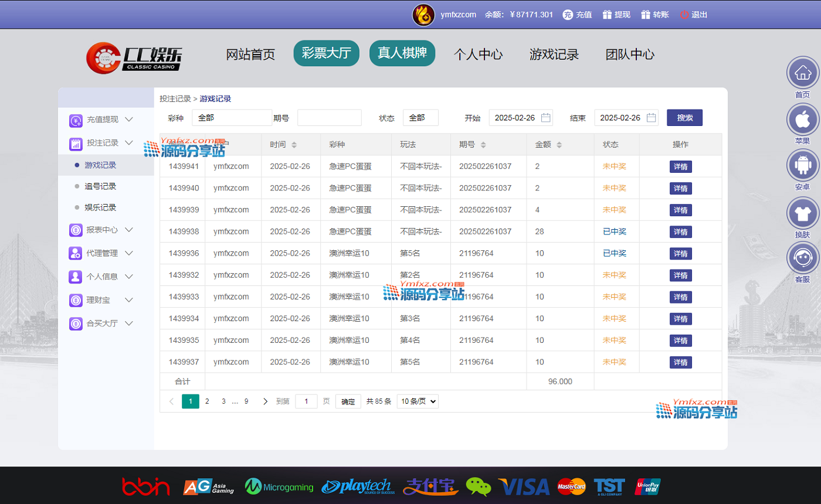Click the Home (首页) icon in right sidebar
The width and height of the screenshot is (821, 504).
click(802, 74)
